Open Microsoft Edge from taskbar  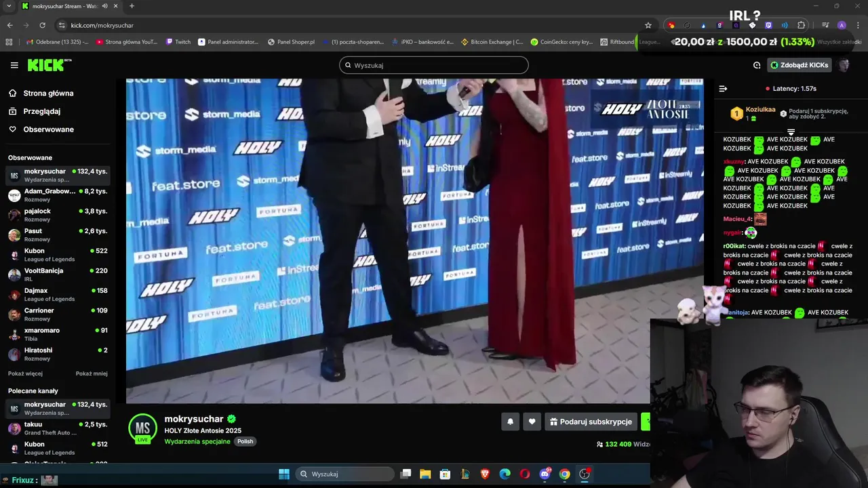[x=505, y=474]
